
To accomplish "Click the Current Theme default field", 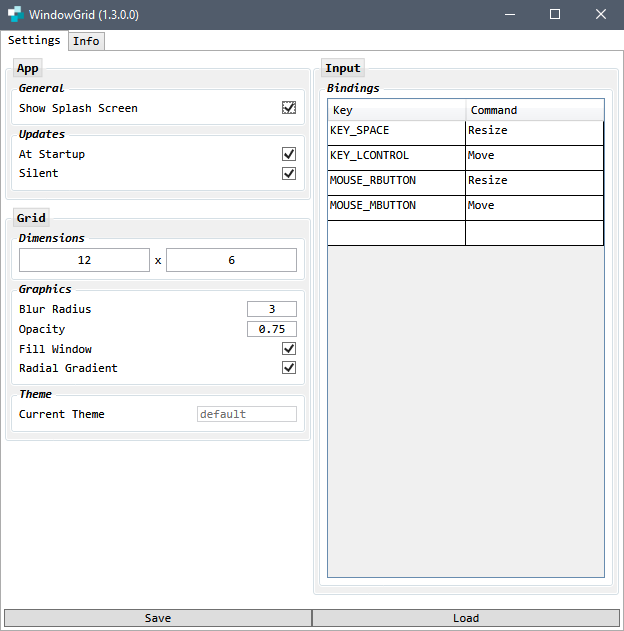I will pyautogui.click(x=247, y=414).
